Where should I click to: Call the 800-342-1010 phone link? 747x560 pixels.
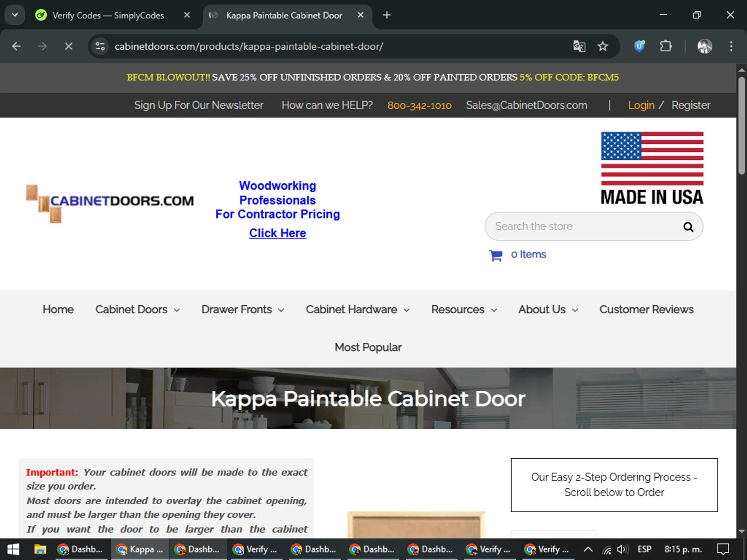click(419, 106)
